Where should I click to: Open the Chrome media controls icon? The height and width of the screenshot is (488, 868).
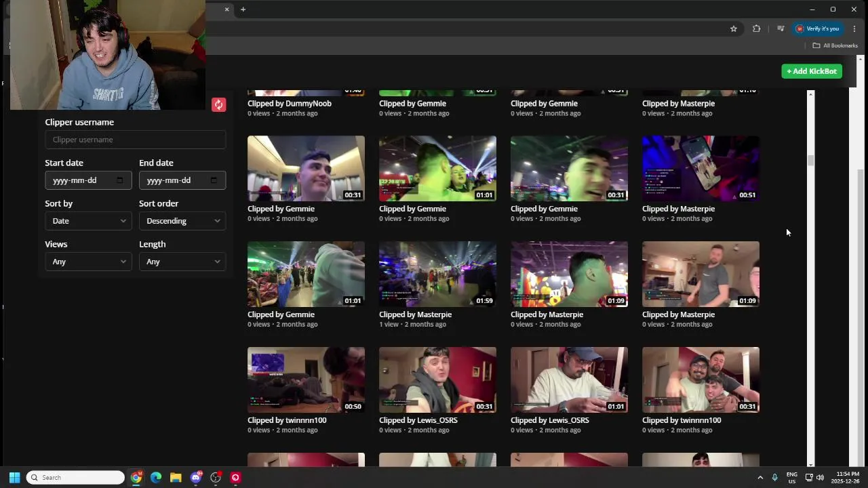point(781,28)
